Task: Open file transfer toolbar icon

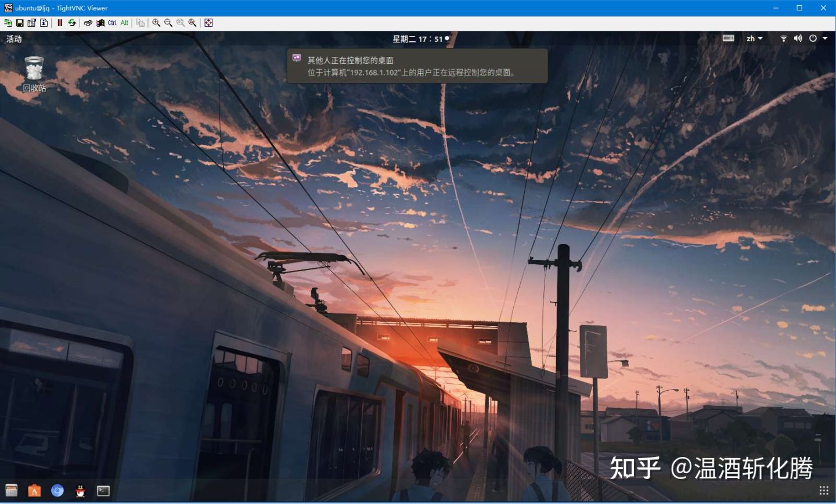Action: (140, 23)
